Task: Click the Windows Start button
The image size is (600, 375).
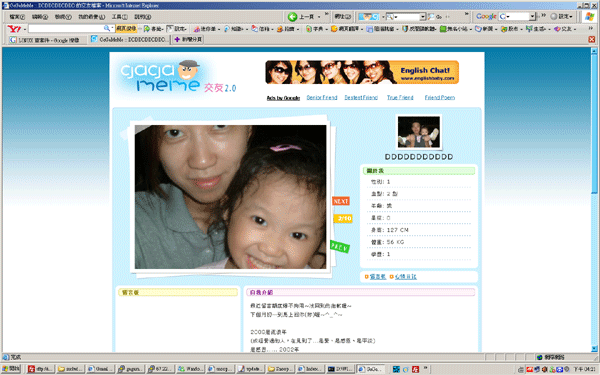Action: (x=11, y=369)
